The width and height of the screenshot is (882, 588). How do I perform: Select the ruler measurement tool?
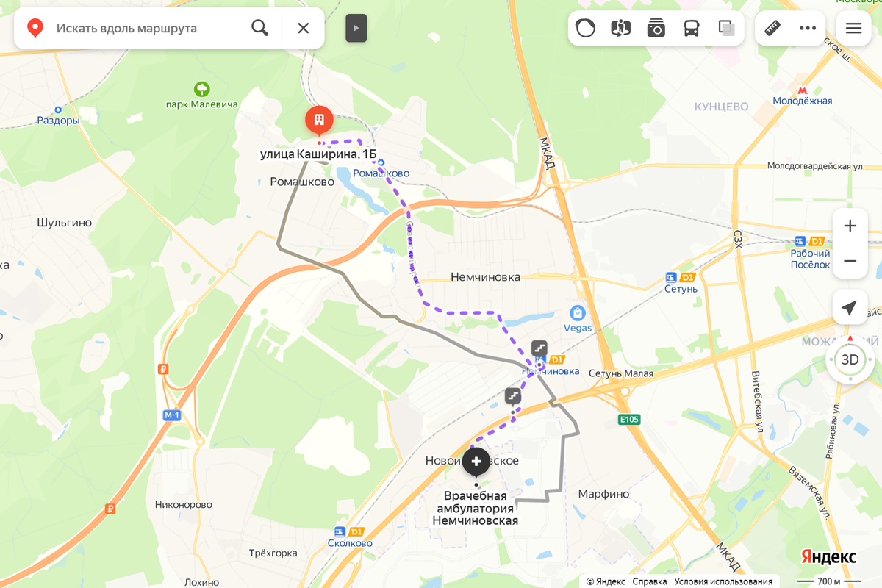[x=772, y=28]
